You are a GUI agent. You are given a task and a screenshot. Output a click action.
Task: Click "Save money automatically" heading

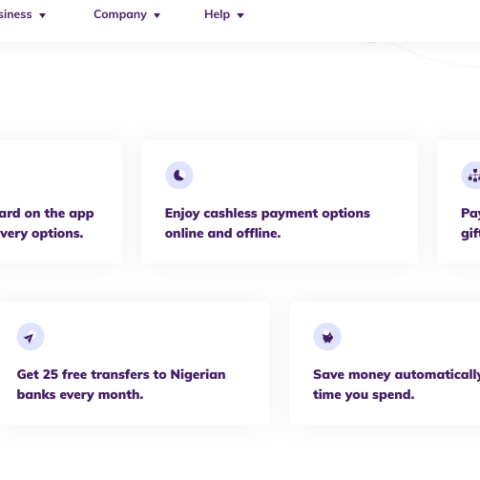396,375
